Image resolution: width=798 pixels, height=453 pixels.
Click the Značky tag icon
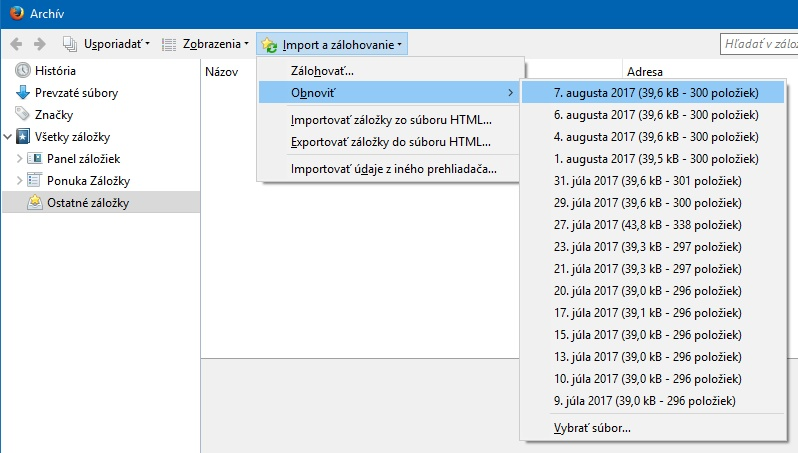tap(23, 115)
